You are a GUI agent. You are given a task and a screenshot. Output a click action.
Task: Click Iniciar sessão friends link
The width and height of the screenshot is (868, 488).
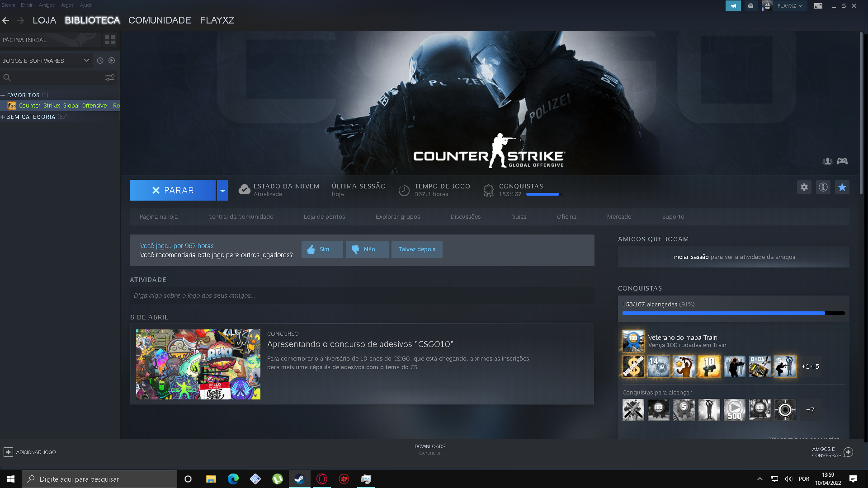(x=690, y=257)
